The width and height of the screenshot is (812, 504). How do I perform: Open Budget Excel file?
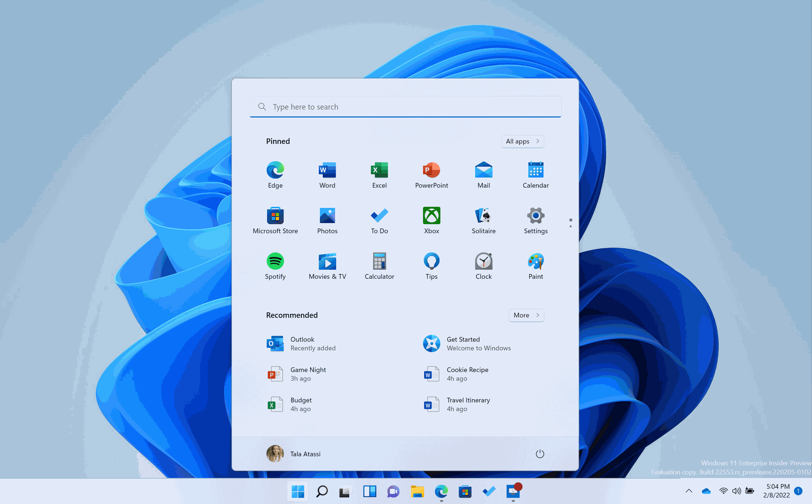click(301, 404)
